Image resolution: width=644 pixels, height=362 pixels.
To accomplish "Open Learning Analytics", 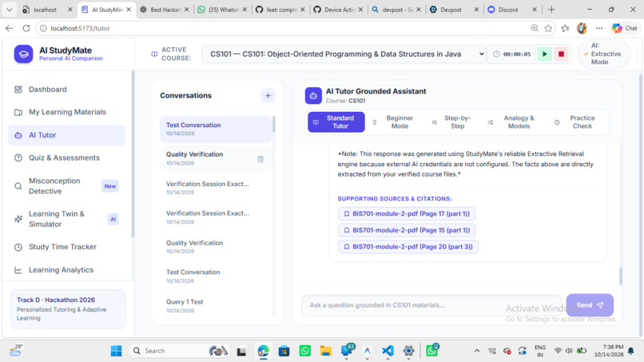I will [66, 270].
